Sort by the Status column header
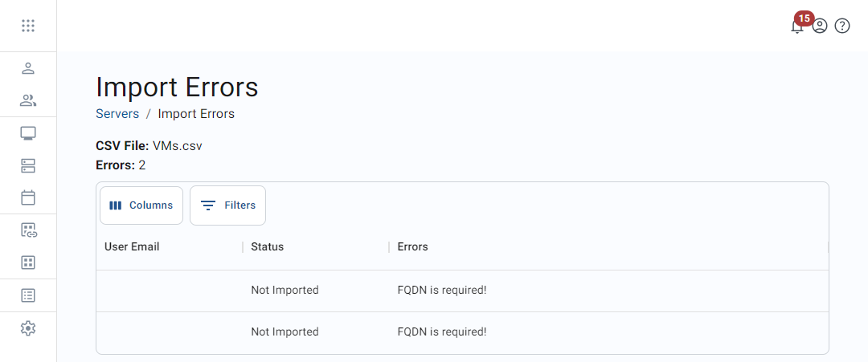868x362 pixels. pos(268,246)
